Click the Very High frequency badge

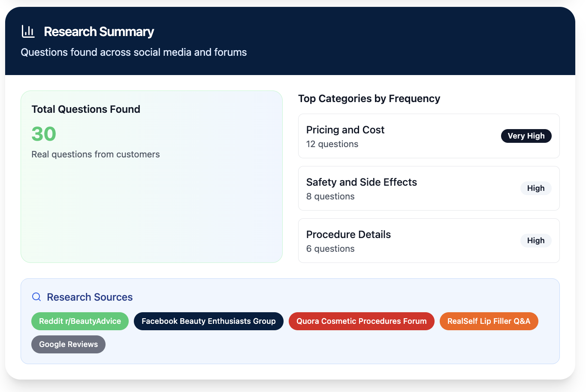click(526, 136)
